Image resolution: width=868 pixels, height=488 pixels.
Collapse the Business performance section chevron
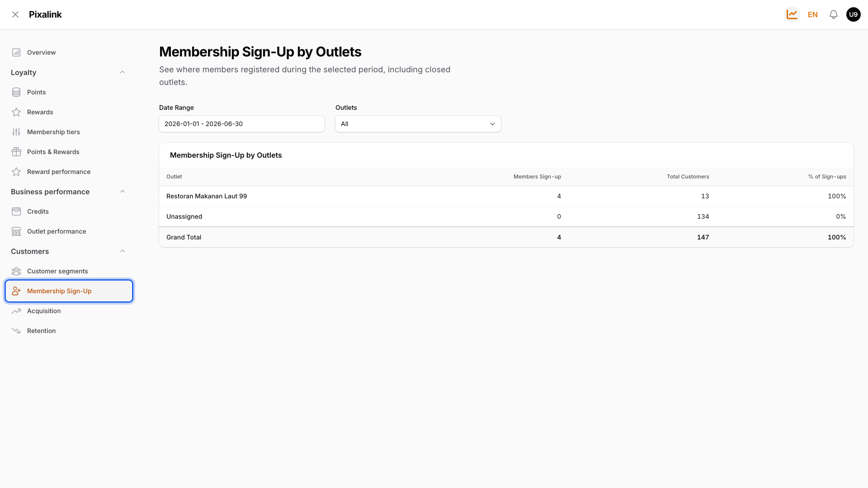pos(123,192)
